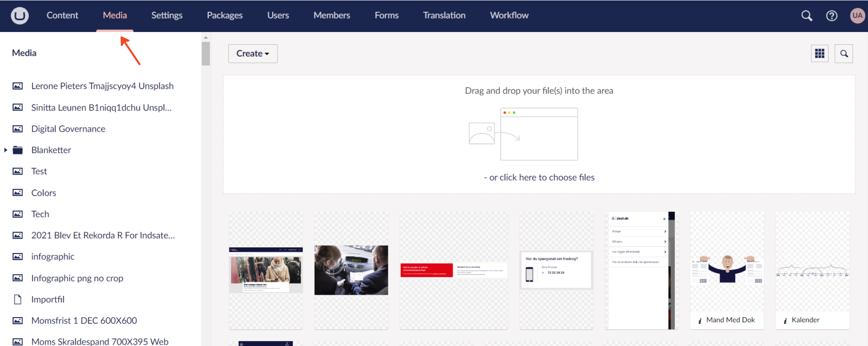868x346 pixels.
Task: Select Digital Governance in media tree
Action: (x=68, y=129)
